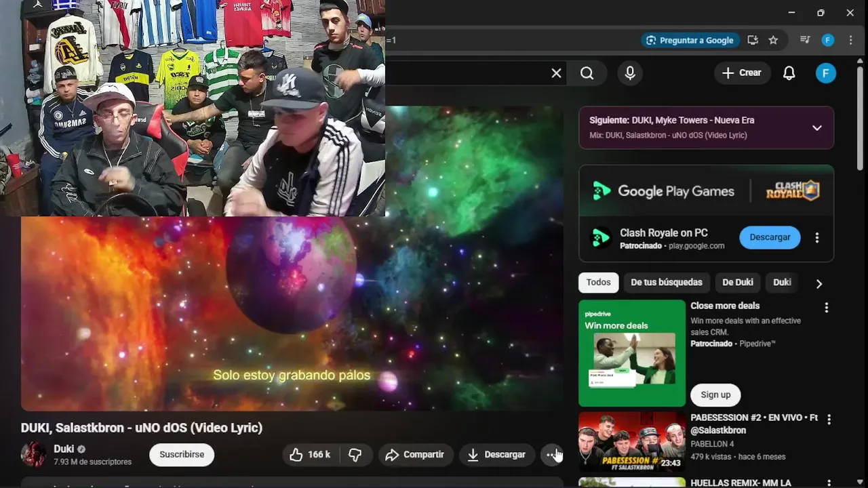Viewport: 868px width, 488px height.
Task: Open the YouTube account avatar
Action: point(825,73)
